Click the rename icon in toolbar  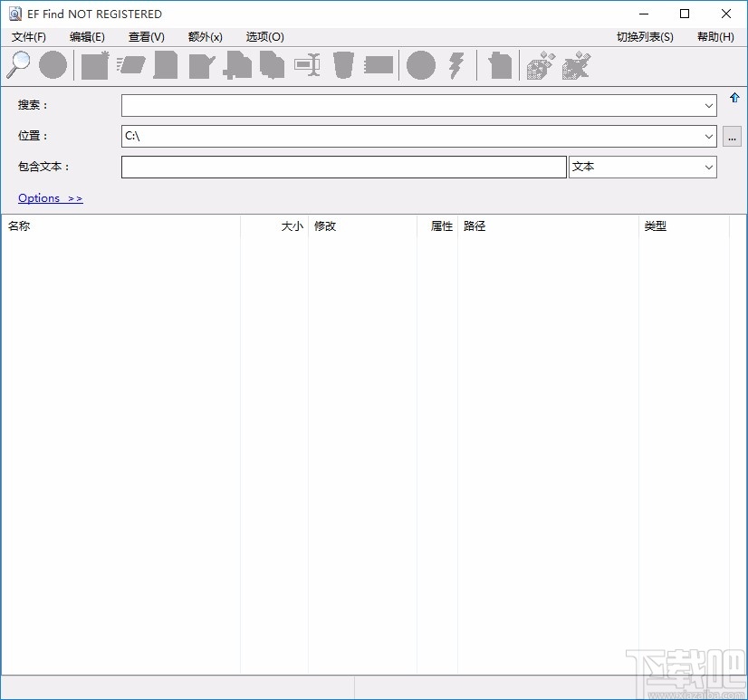click(x=308, y=65)
